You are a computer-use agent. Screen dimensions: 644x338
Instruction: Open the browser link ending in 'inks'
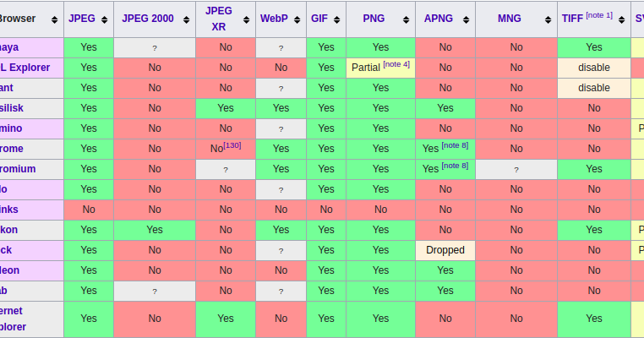(9, 210)
